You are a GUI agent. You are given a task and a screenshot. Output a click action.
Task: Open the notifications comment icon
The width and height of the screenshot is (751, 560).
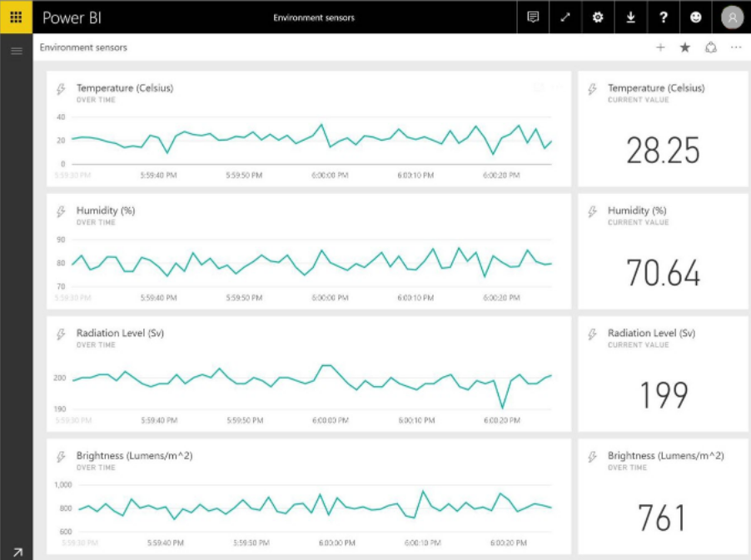(x=533, y=17)
